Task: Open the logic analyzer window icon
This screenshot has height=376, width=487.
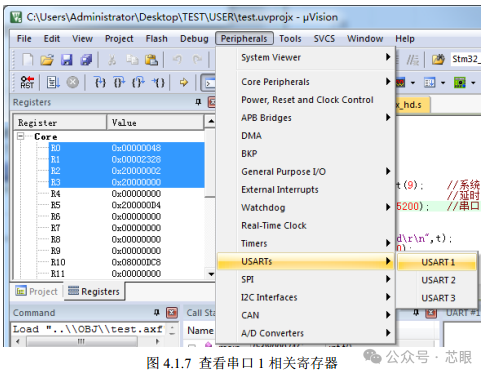Action: tap(400, 82)
